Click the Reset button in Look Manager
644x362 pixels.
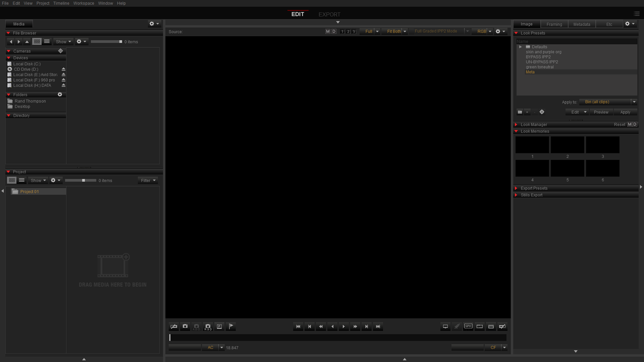[619, 124]
